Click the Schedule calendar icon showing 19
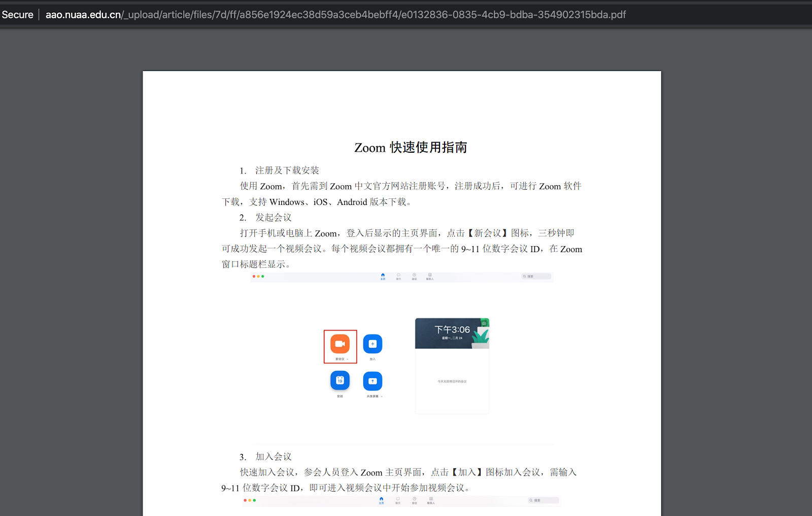The height and width of the screenshot is (516, 812). coord(340,381)
